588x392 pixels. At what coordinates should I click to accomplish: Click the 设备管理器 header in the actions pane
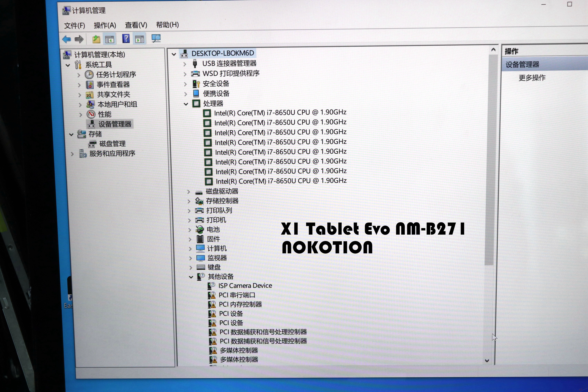pos(545,64)
